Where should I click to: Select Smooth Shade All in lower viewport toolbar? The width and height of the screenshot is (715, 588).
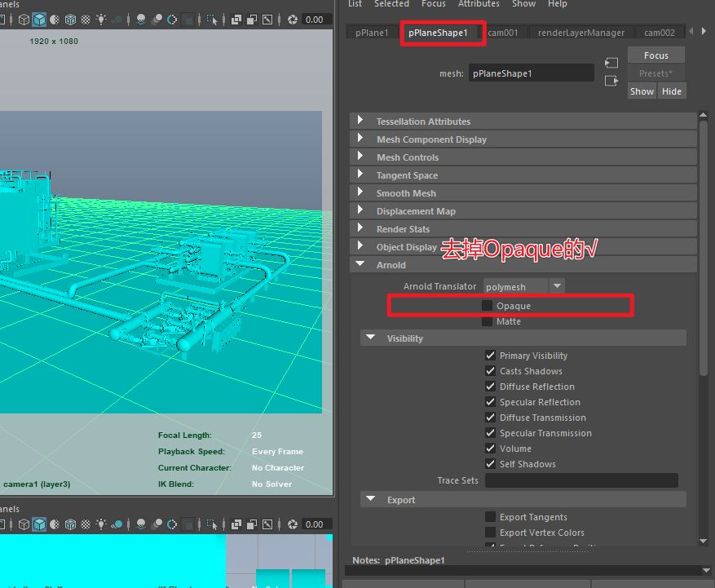coord(40,524)
